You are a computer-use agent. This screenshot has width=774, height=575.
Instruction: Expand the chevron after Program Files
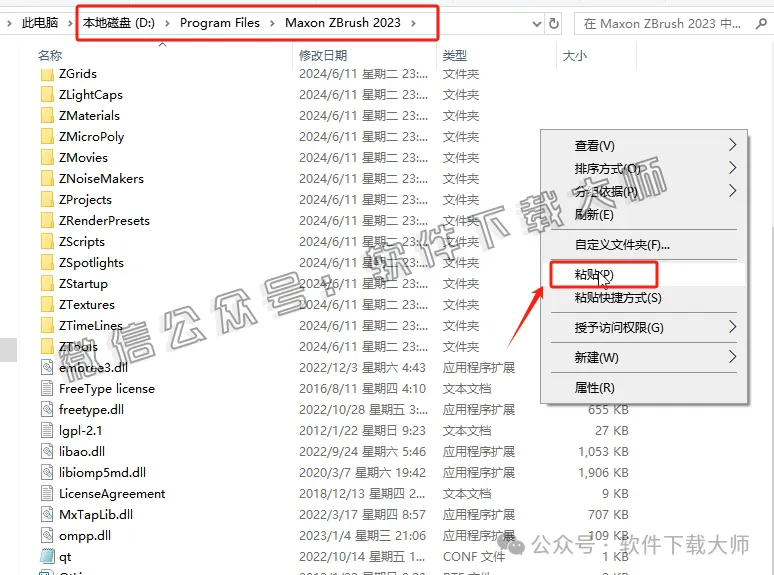[272, 23]
